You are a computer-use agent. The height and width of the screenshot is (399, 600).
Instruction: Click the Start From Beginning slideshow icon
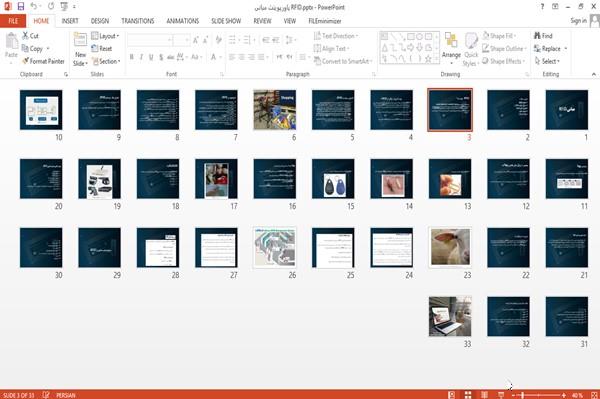point(64,6)
